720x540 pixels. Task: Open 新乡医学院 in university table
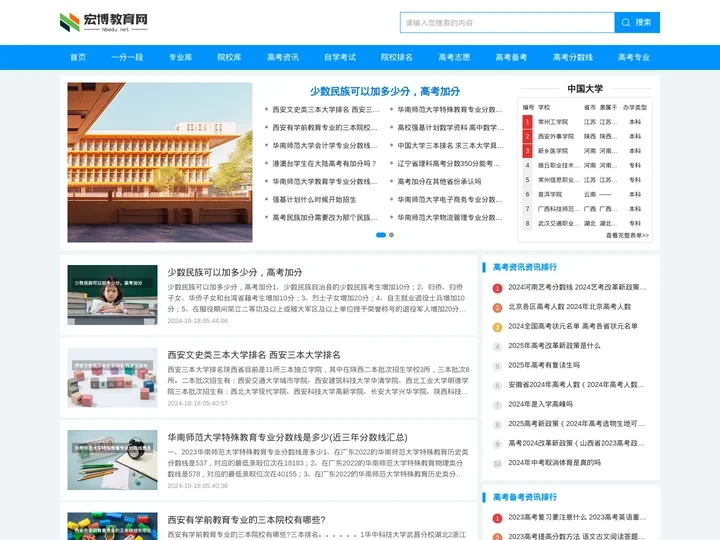[x=553, y=151]
